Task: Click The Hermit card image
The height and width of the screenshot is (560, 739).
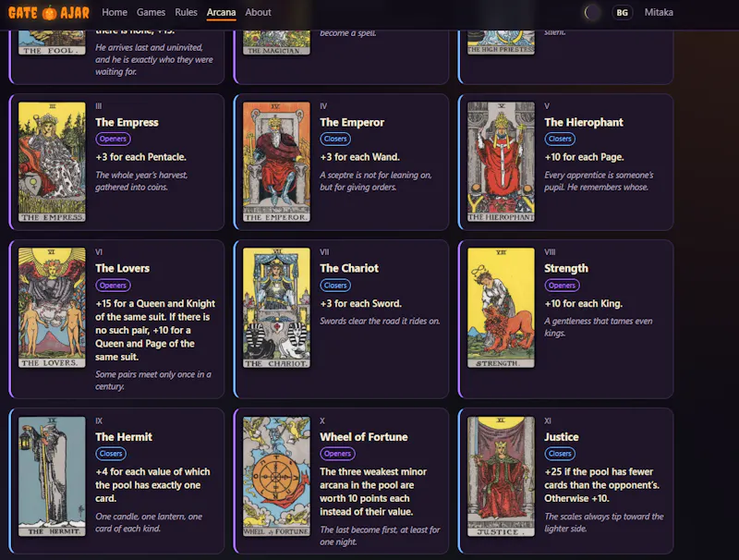Action: tap(53, 476)
